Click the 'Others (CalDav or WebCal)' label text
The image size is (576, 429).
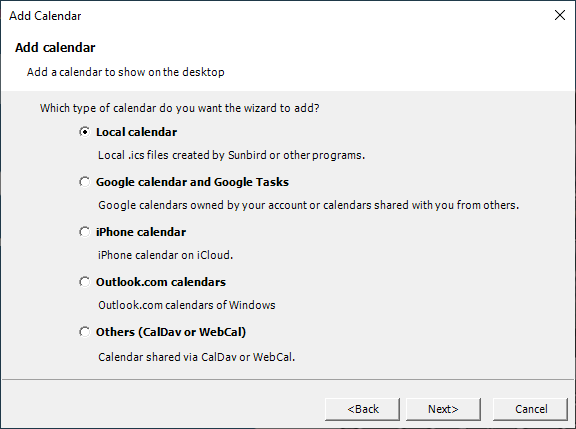[171, 332]
